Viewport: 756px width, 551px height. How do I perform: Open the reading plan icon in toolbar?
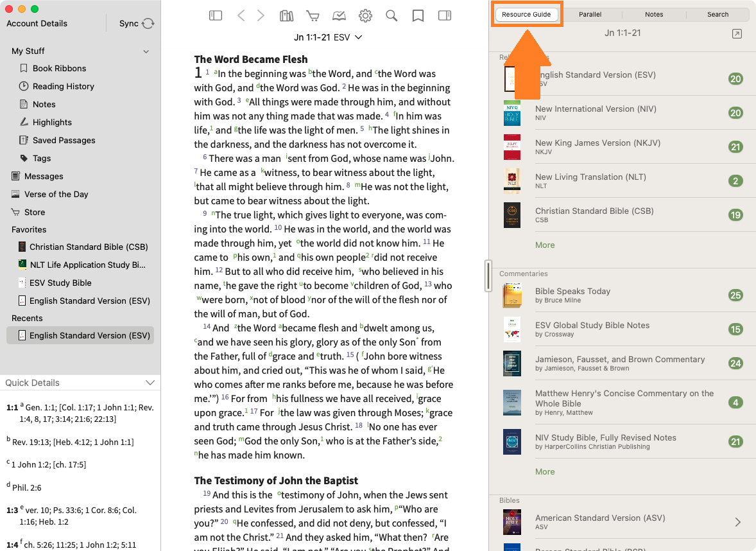(x=339, y=15)
